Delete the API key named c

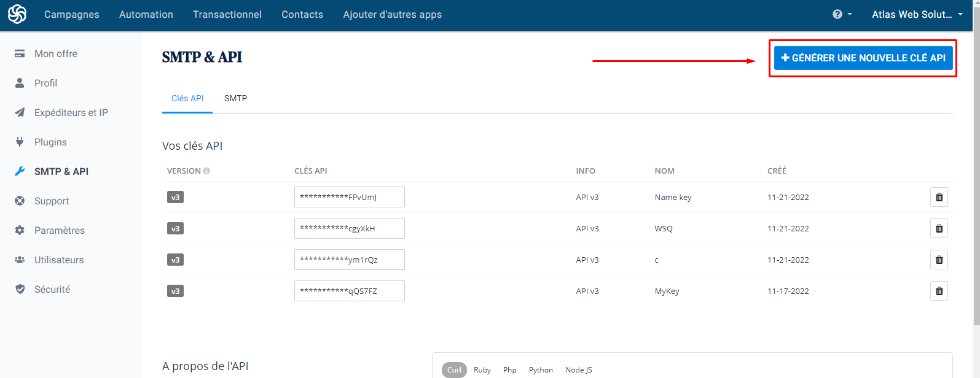point(939,260)
